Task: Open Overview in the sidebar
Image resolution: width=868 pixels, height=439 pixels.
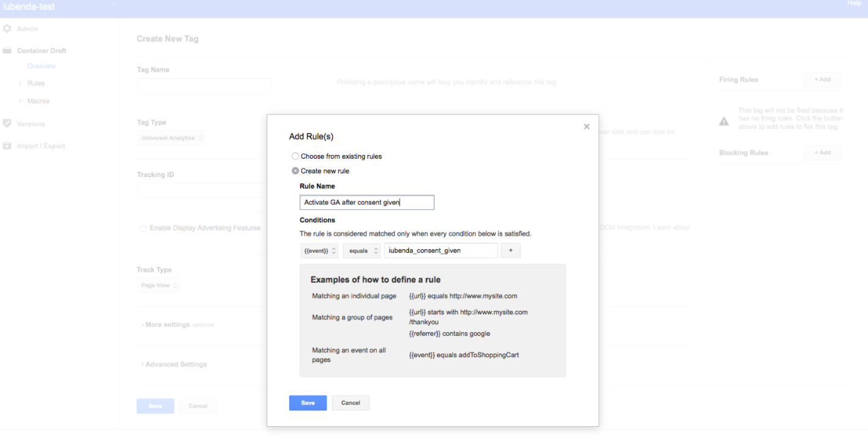Action: [x=42, y=66]
